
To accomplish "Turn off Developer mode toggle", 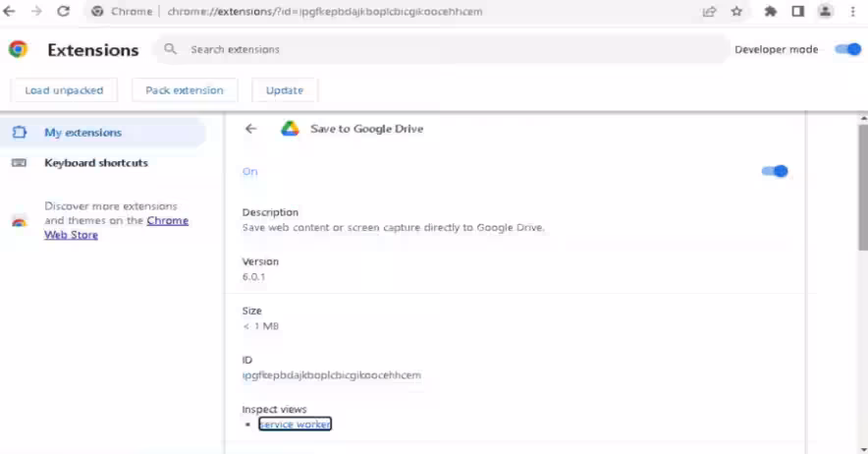I will 848,49.
